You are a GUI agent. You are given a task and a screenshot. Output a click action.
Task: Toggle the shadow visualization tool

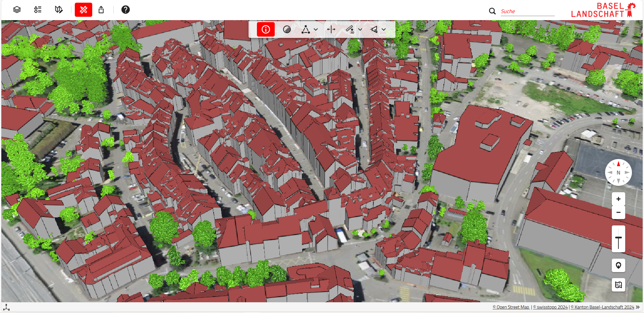(x=287, y=29)
